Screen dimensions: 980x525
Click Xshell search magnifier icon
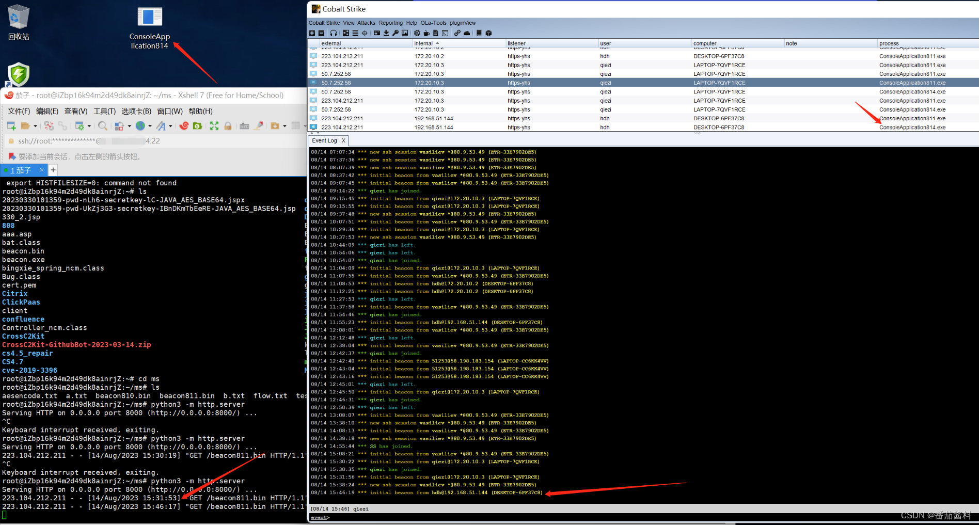coord(103,126)
